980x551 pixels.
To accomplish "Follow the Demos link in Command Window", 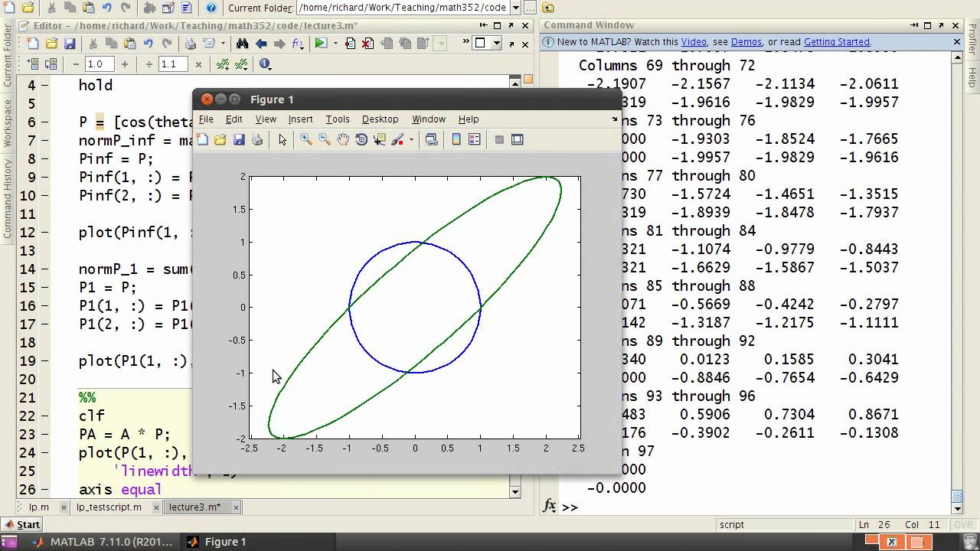I will point(746,42).
